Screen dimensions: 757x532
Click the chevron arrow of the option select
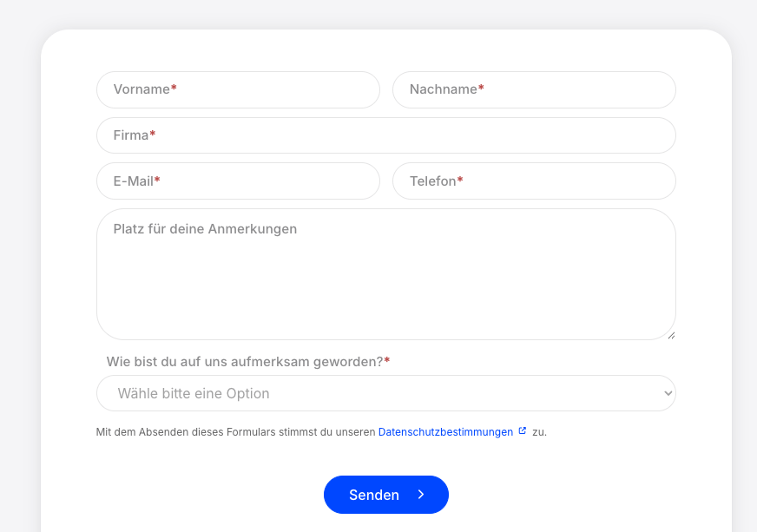tap(668, 393)
